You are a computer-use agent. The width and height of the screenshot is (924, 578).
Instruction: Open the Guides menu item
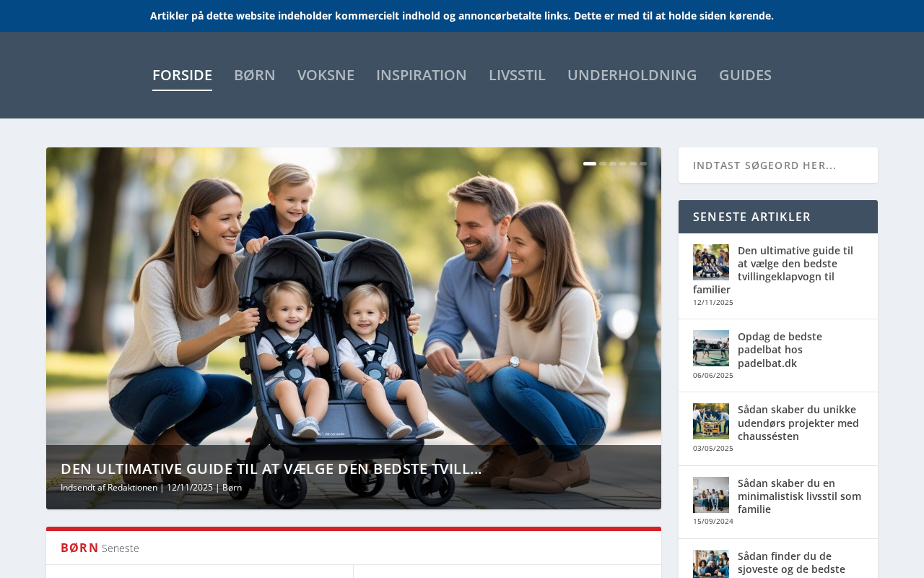click(x=745, y=75)
